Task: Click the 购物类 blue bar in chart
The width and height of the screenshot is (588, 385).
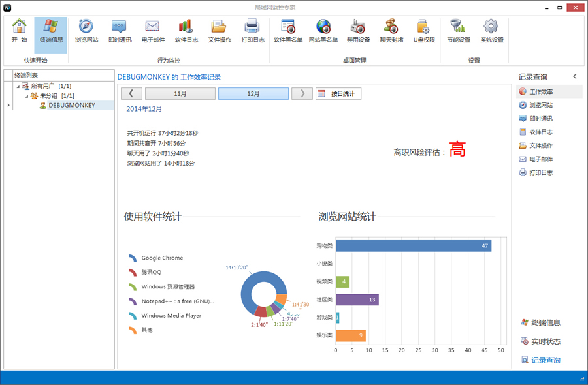Action: click(413, 246)
